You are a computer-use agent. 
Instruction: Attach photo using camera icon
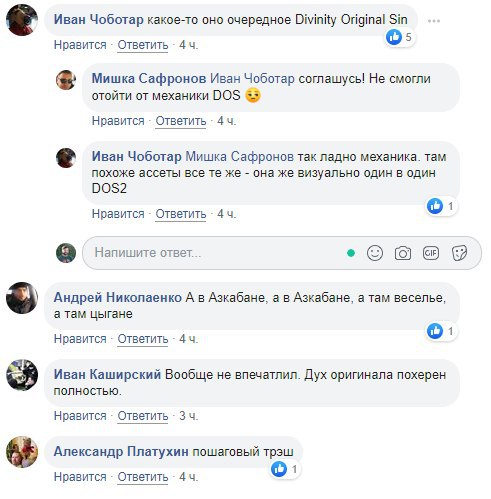(403, 253)
